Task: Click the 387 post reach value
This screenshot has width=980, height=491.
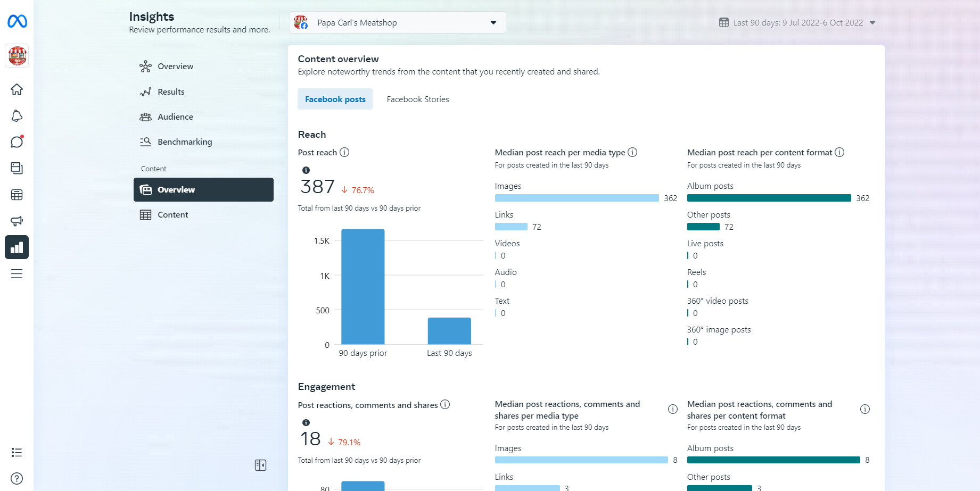Action: point(317,187)
